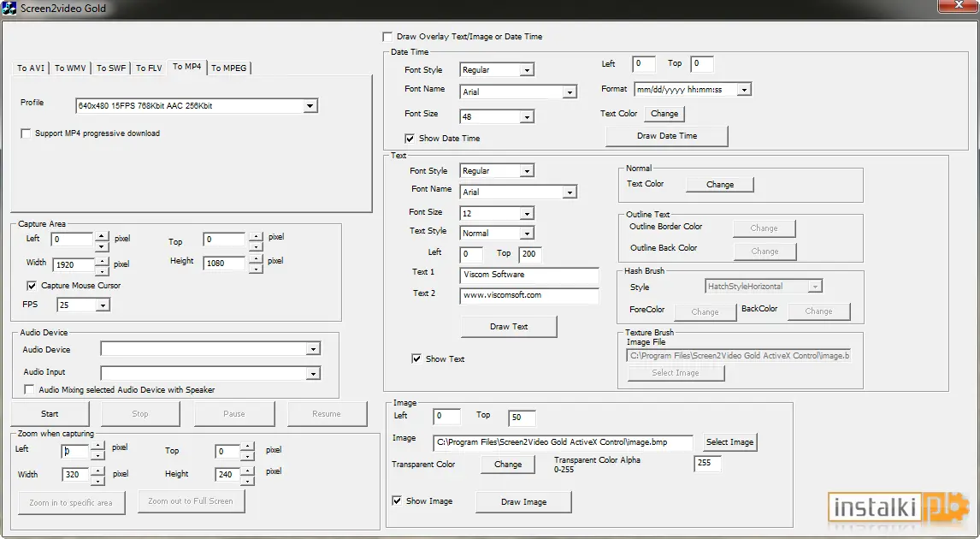The height and width of the screenshot is (539, 980).
Task: Click the Draw Text button
Action: coord(509,327)
